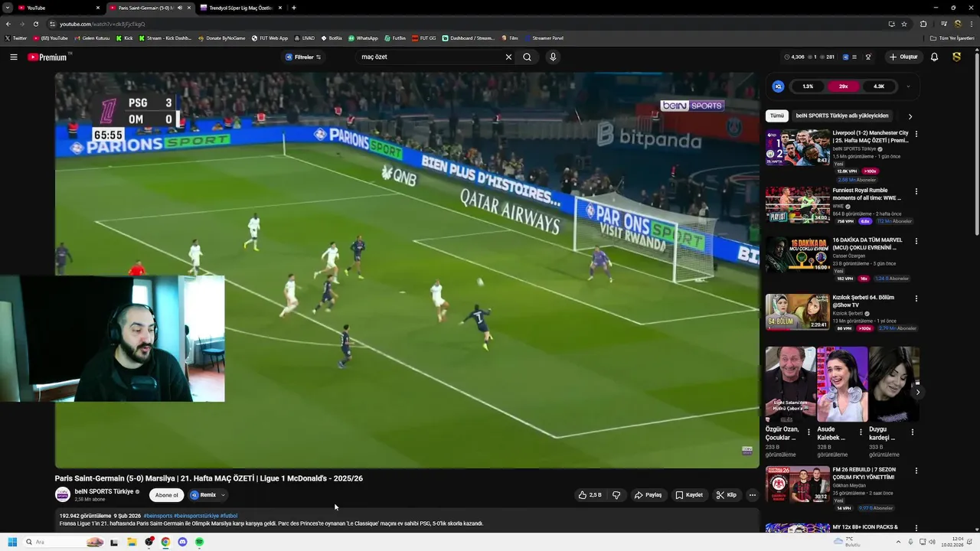
Task: Open the Twitter bookmark
Action: 16,37
